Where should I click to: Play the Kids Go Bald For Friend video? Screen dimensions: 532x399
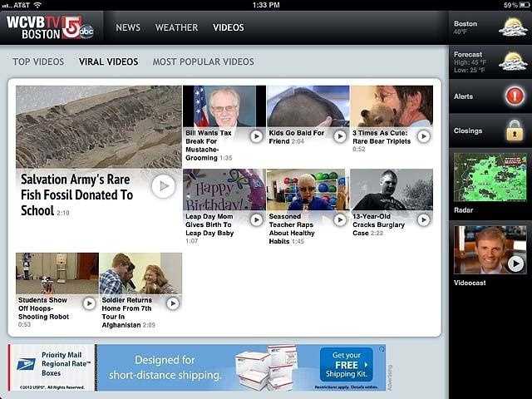click(x=339, y=136)
